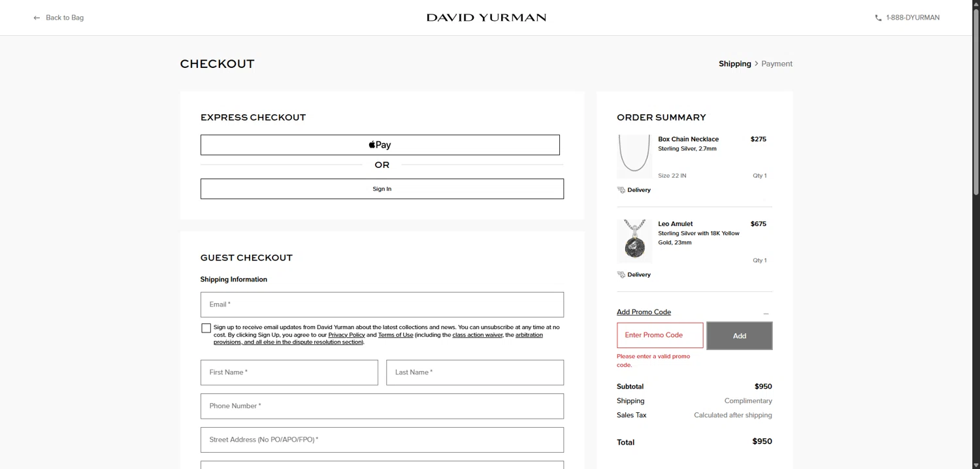Screen dimensions: 980x469
Task: Tick the email updates sign-up checkbox
Action: [x=206, y=328]
